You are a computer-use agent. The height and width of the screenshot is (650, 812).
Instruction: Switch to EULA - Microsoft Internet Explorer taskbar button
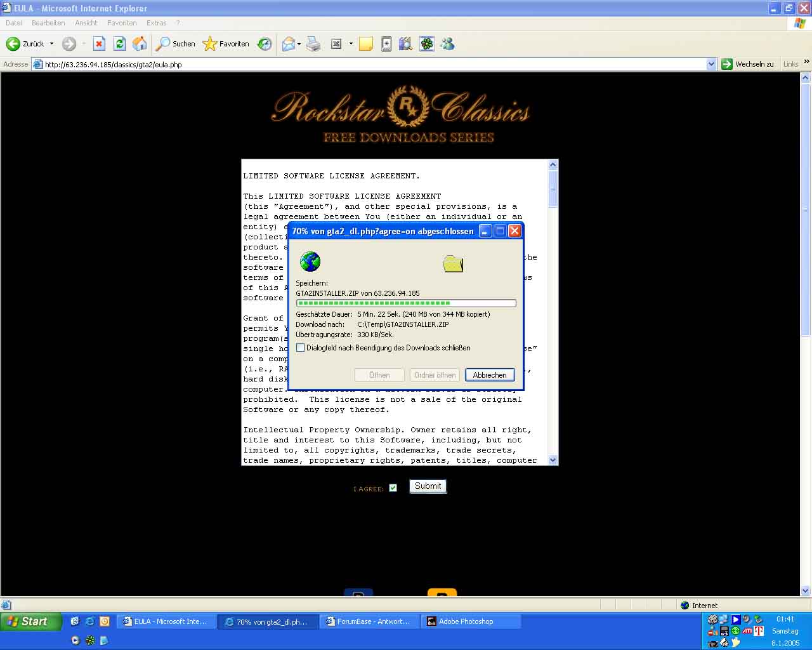165,621
